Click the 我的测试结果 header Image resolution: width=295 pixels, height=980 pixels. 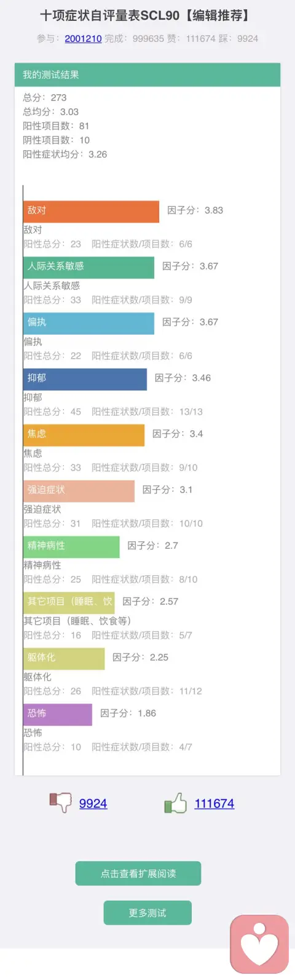pyautogui.click(x=147, y=74)
